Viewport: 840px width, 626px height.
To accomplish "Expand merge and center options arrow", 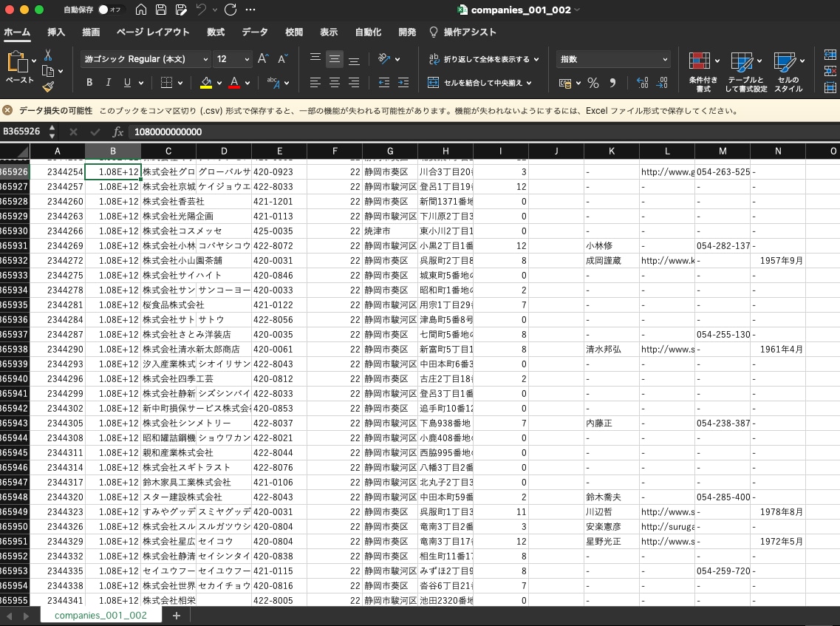I will coord(529,83).
